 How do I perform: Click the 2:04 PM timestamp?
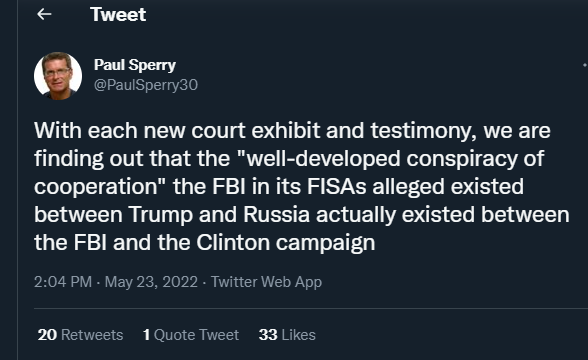(x=63, y=282)
